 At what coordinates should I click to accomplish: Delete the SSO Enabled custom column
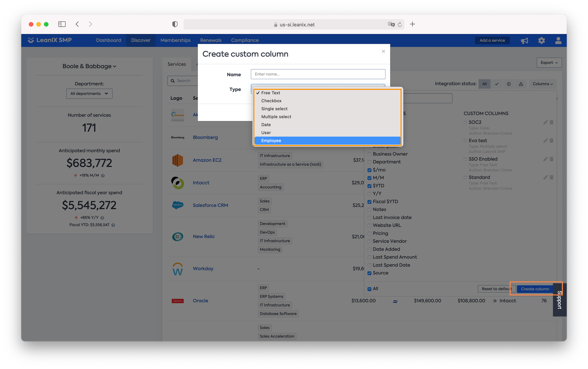pyautogui.click(x=552, y=159)
